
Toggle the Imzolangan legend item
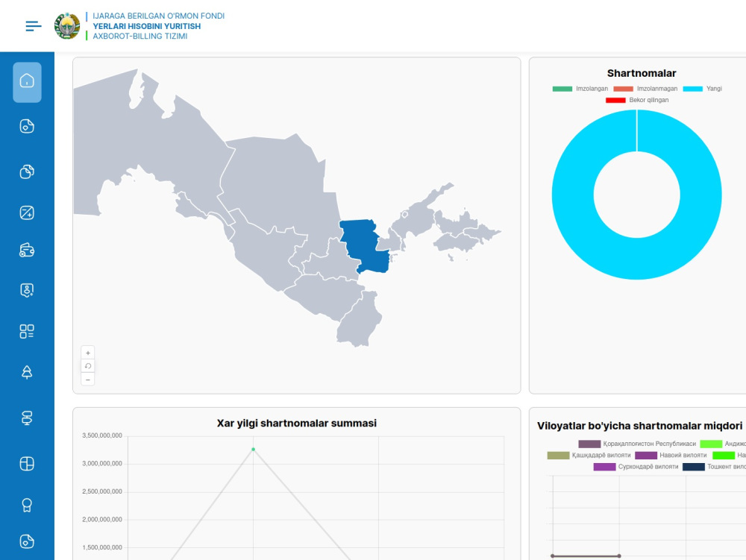point(580,89)
